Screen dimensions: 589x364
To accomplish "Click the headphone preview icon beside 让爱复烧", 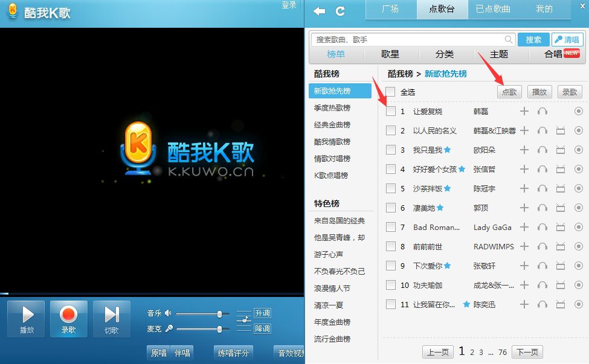I will pyautogui.click(x=542, y=111).
